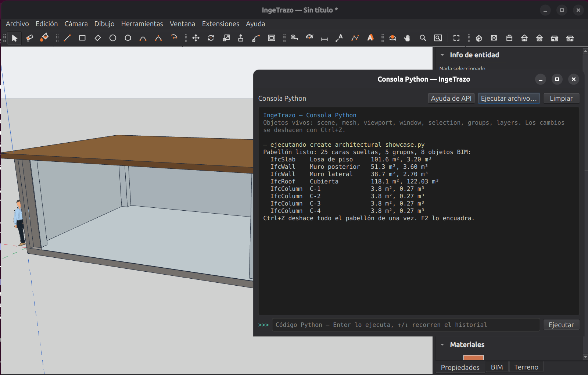Choose the hexagon Polygon tool
Viewport: 588px width, 375px height.
pos(128,38)
